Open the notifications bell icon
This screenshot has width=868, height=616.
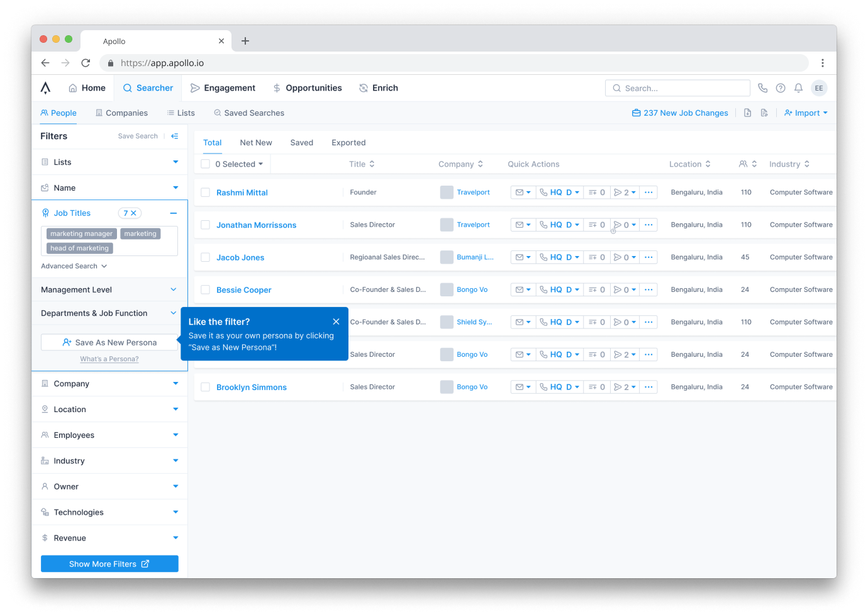click(798, 88)
